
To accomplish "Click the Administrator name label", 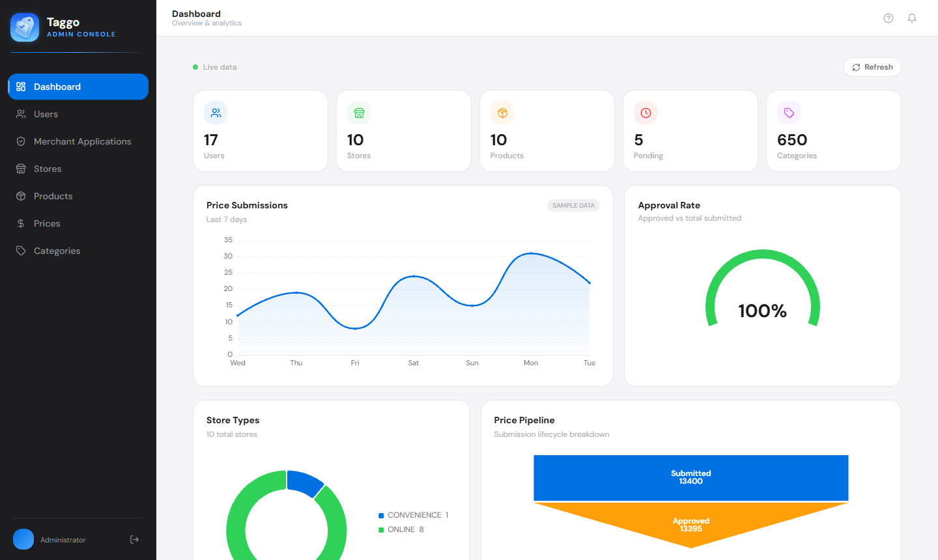I will pyautogui.click(x=63, y=540).
